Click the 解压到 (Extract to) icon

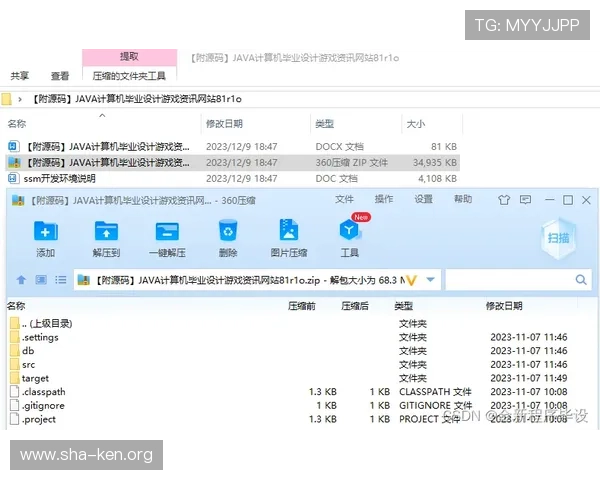pos(106,231)
